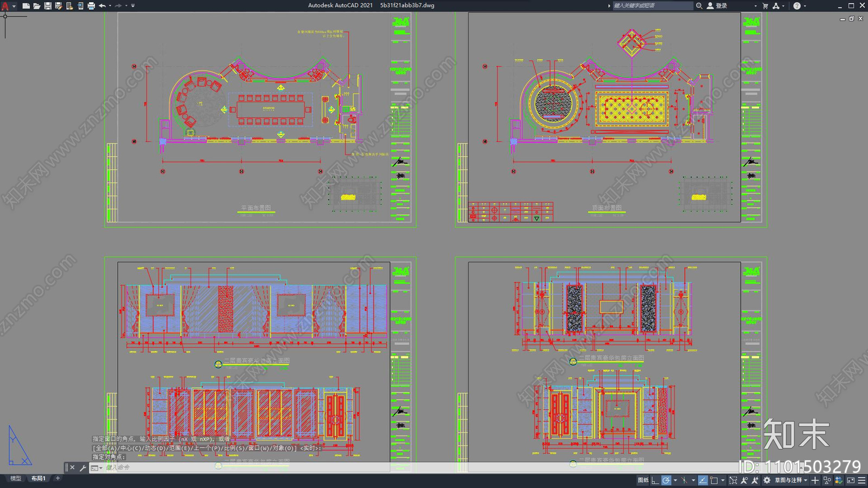
Task: Click the annotation monitor plus icon
Action: tap(815, 480)
